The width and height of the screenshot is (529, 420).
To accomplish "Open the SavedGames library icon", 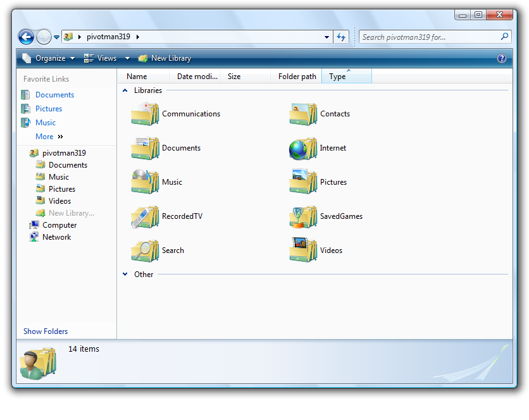I will pos(302,216).
